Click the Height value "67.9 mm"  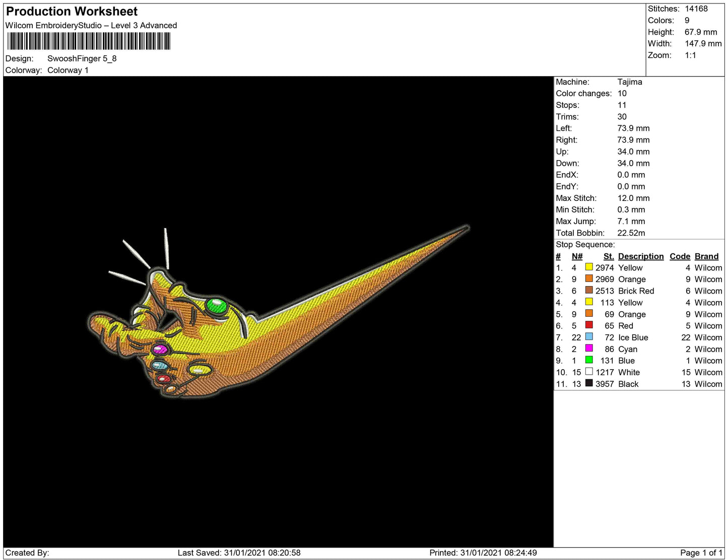701,32
